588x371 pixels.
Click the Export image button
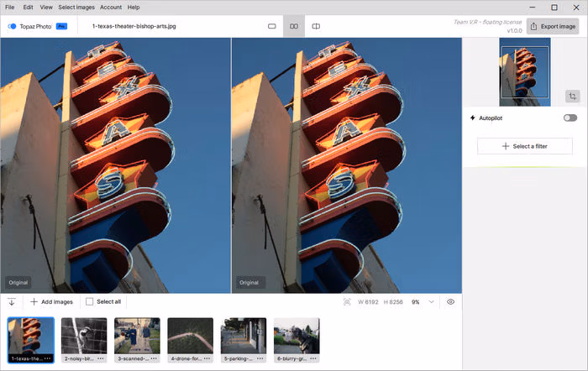(x=553, y=26)
